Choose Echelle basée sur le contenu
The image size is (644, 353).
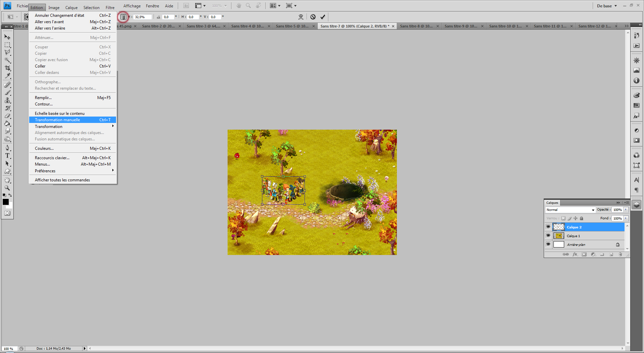click(72, 113)
